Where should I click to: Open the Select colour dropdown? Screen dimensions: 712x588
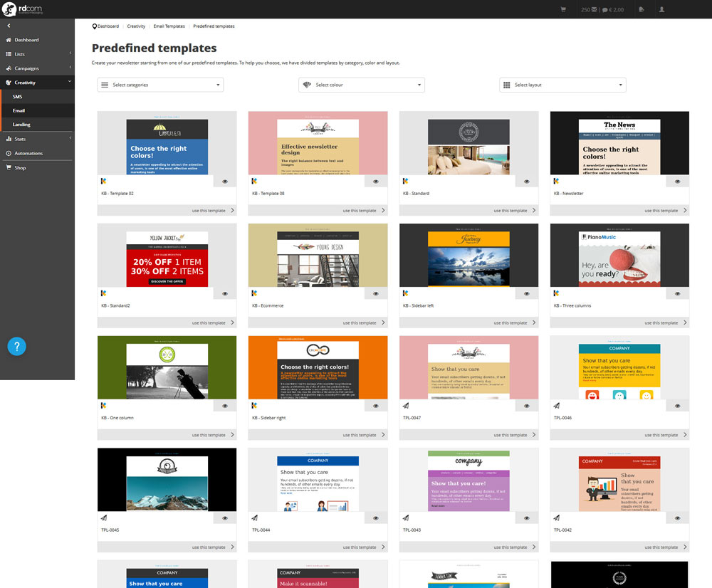[362, 85]
